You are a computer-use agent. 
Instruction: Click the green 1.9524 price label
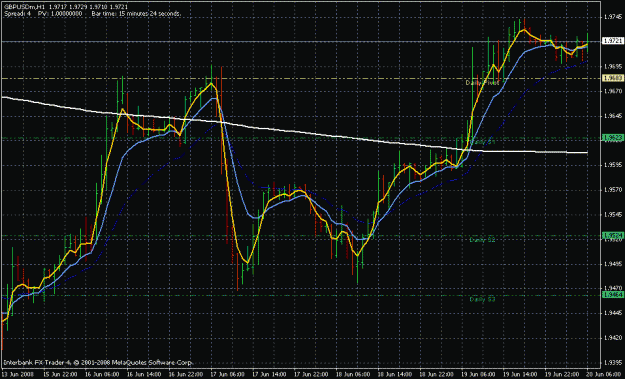tap(613, 236)
